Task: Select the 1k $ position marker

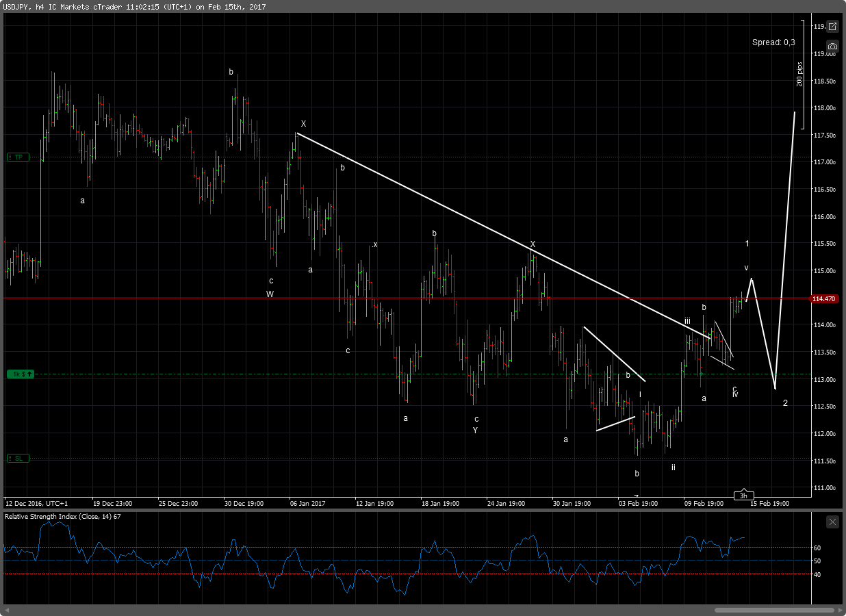Action: [x=21, y=374]
